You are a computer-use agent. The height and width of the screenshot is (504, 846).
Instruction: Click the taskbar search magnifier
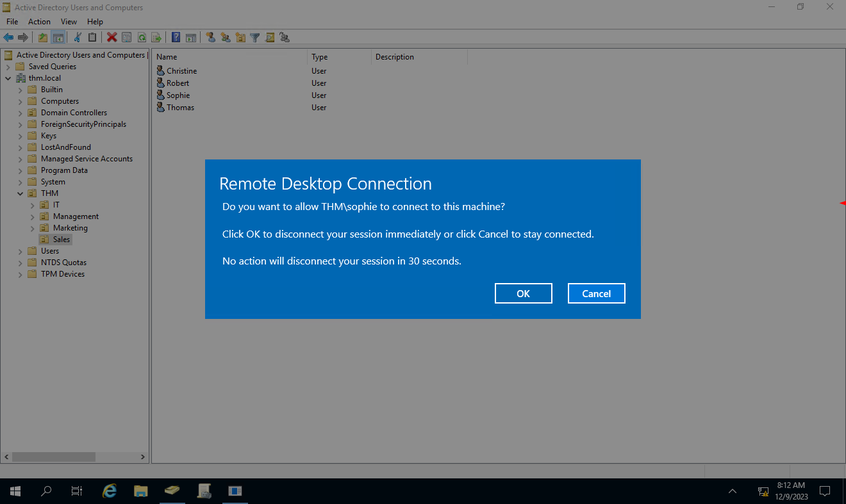pos(46,491)
